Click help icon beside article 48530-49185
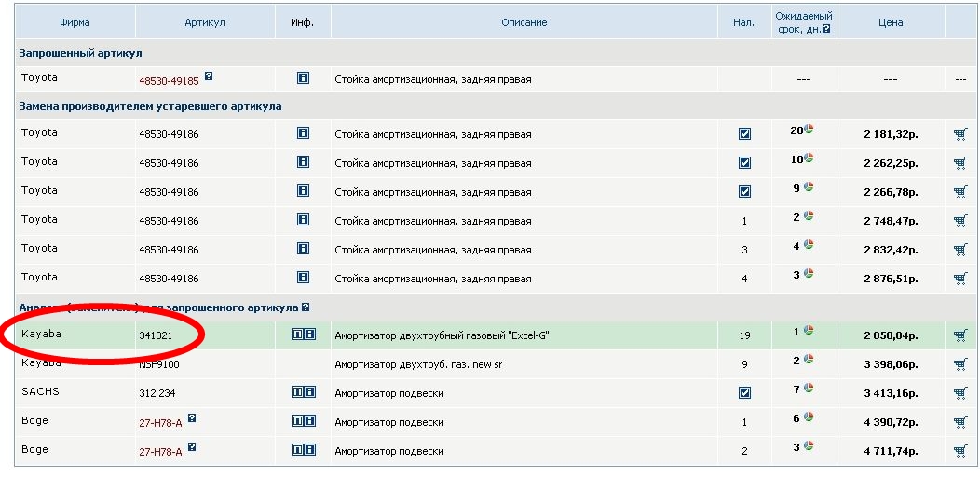This screenshot has height=478, width=980. (209, 76)
